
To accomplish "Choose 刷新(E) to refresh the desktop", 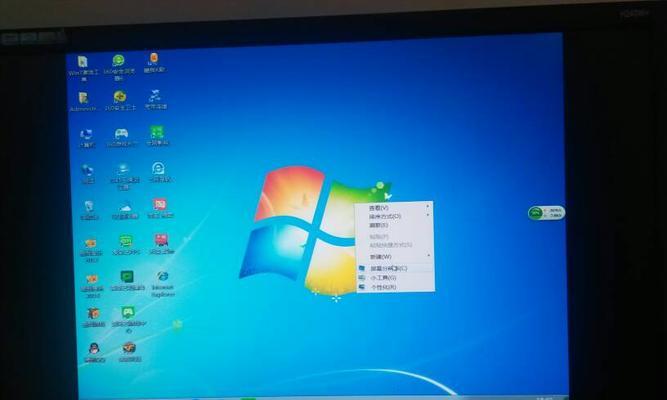I will [379, 225].
